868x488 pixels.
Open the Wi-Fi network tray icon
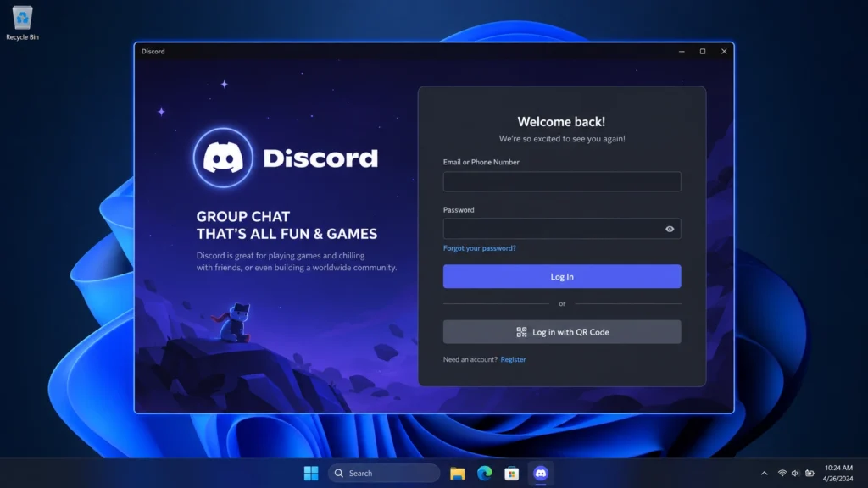point(782,473)
